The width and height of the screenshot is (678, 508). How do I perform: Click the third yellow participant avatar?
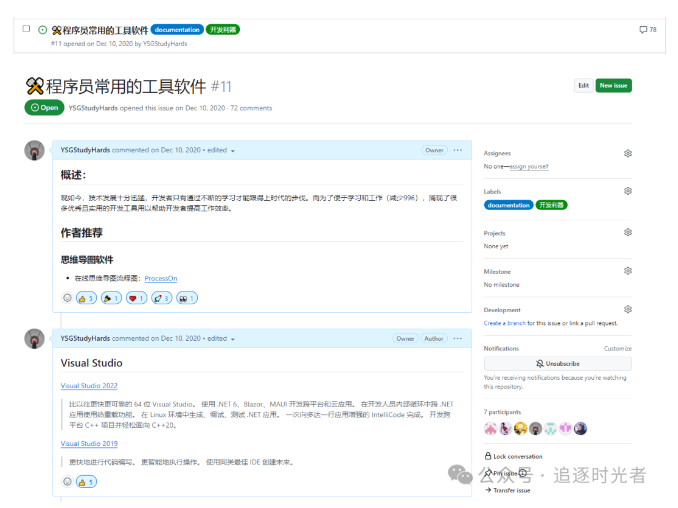520,428
